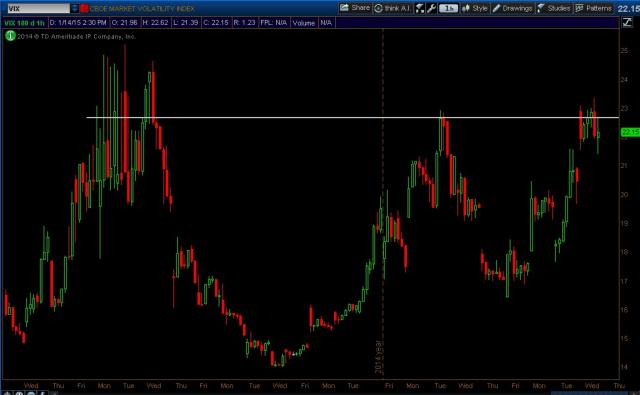Click the last price 22.15 in the header
The height and width of the screenshot is (395, 640).
[629, 8]
